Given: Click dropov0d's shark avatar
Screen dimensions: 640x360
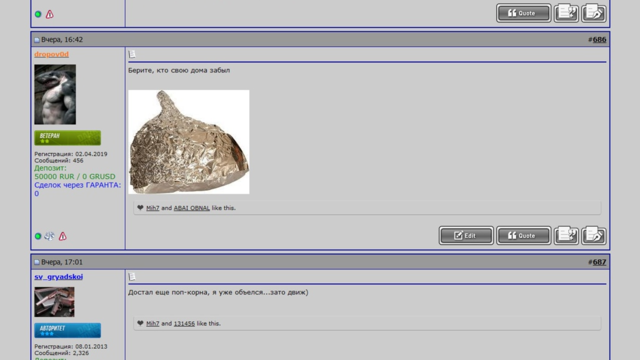Looking at the screenshot, I should [55, 94].
